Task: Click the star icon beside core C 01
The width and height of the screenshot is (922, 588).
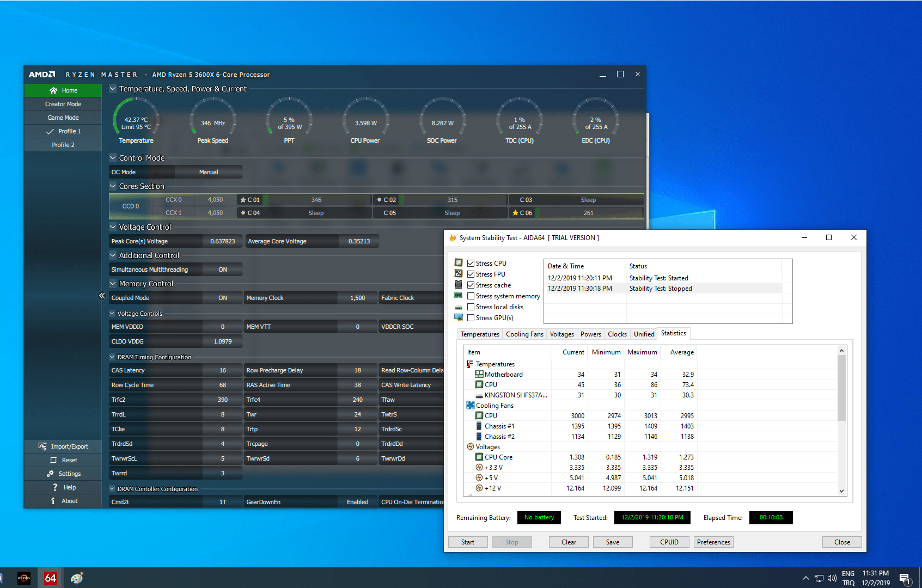Action: point(243,200)
